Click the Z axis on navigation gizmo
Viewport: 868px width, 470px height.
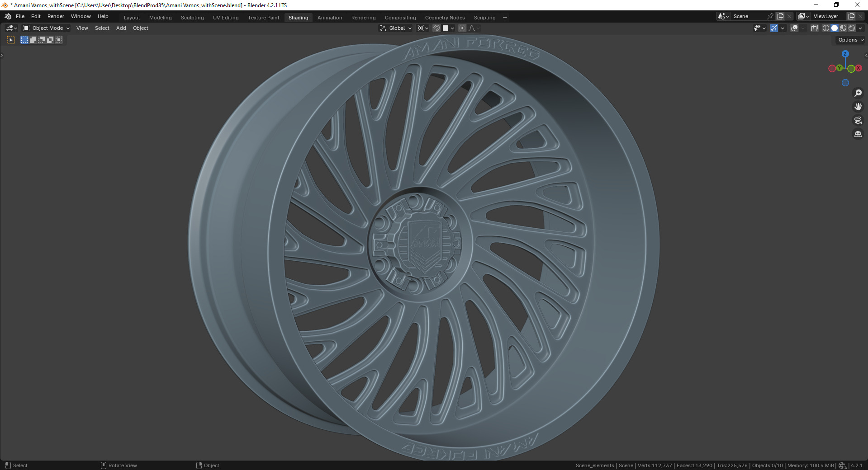[845, 54]
